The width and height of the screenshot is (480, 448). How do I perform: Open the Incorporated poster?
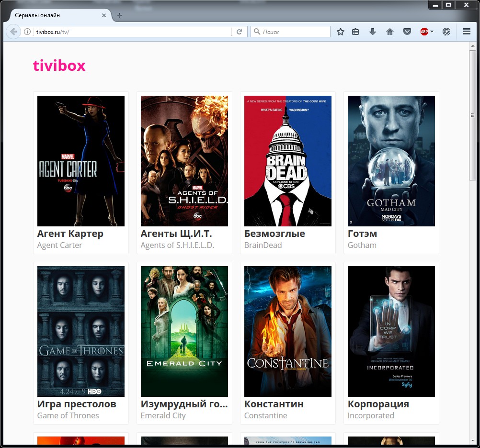[x=391, y=331]
